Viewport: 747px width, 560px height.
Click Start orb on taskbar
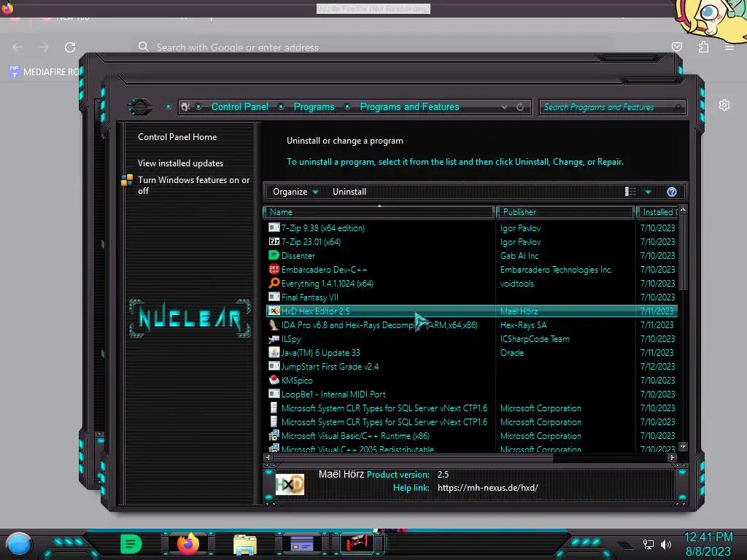(19, 544)
